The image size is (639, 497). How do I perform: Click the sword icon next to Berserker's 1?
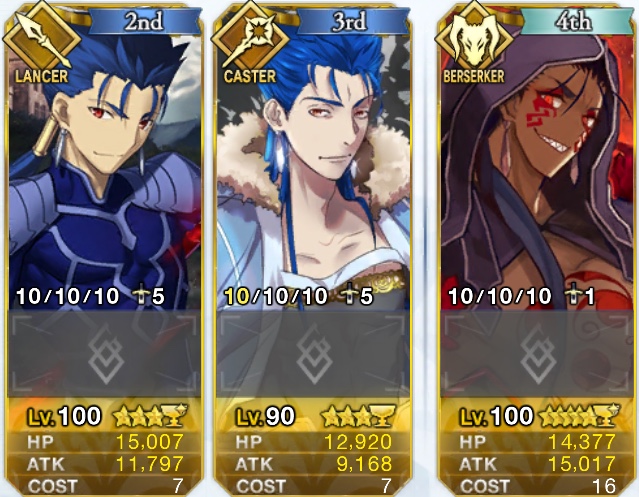573,296
